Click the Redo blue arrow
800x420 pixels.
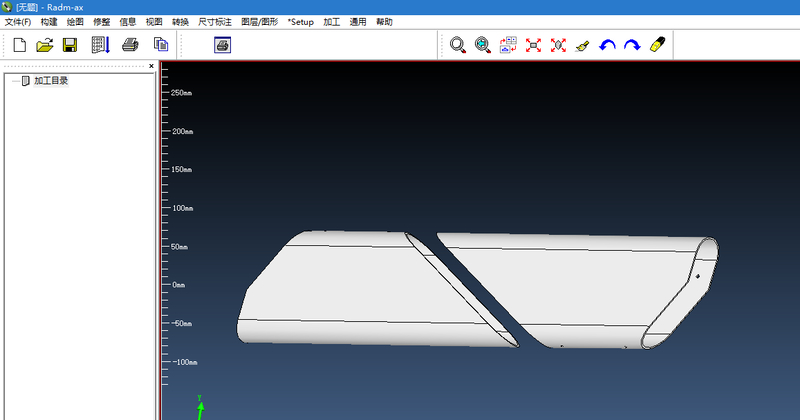click(632, 45)
